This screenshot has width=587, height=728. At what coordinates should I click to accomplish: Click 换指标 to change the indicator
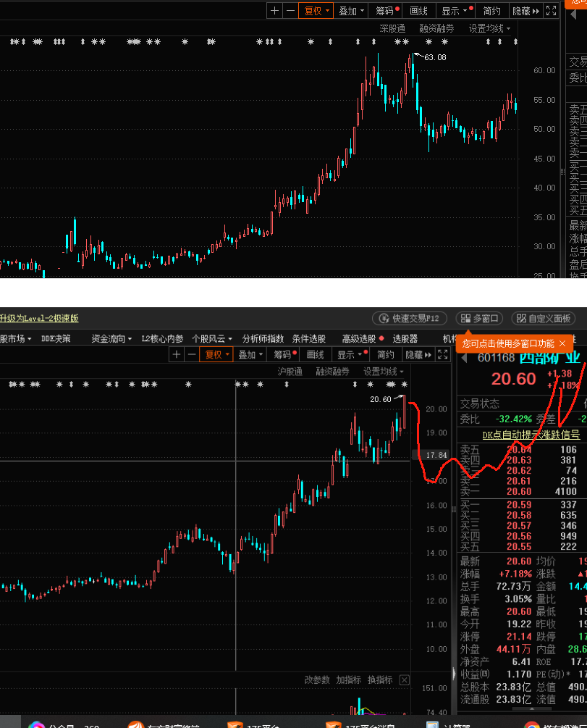[x=380, y=679]
